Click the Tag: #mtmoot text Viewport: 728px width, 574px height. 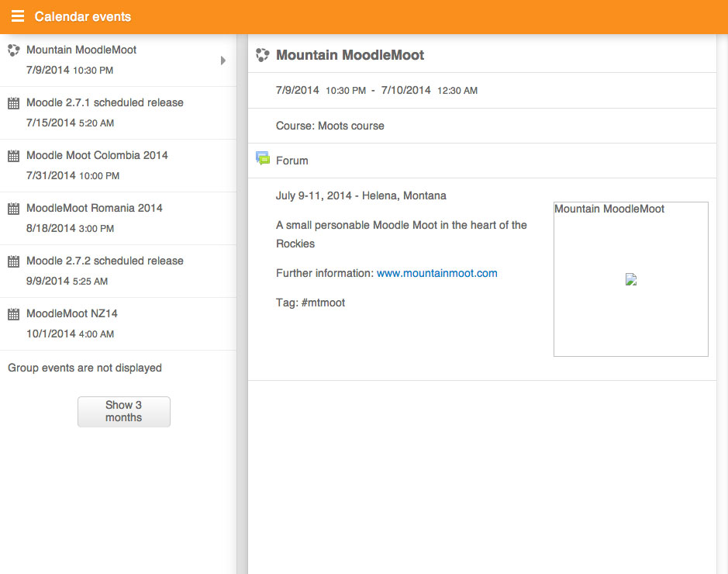click(x=310, y=303)
